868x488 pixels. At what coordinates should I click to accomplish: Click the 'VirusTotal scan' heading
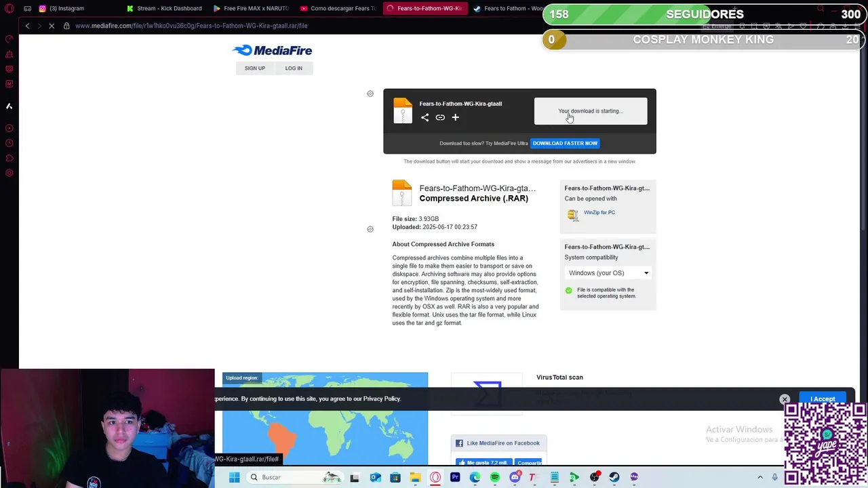tap(559, 378)
